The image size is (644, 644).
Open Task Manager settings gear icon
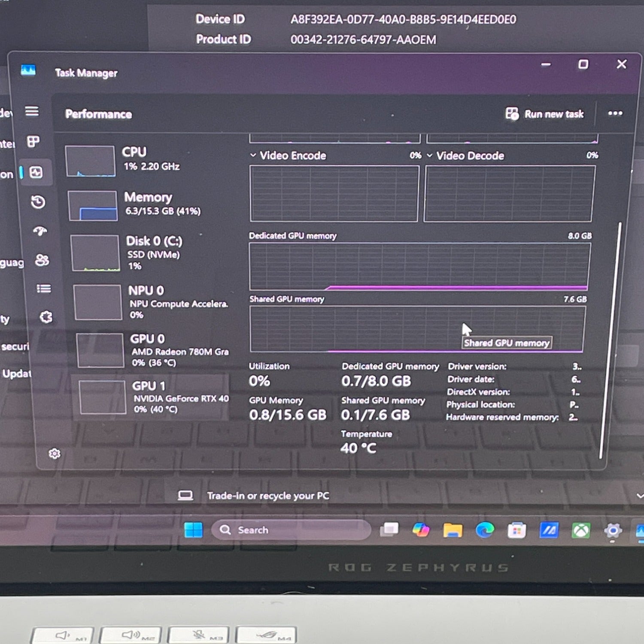[55, 454]
